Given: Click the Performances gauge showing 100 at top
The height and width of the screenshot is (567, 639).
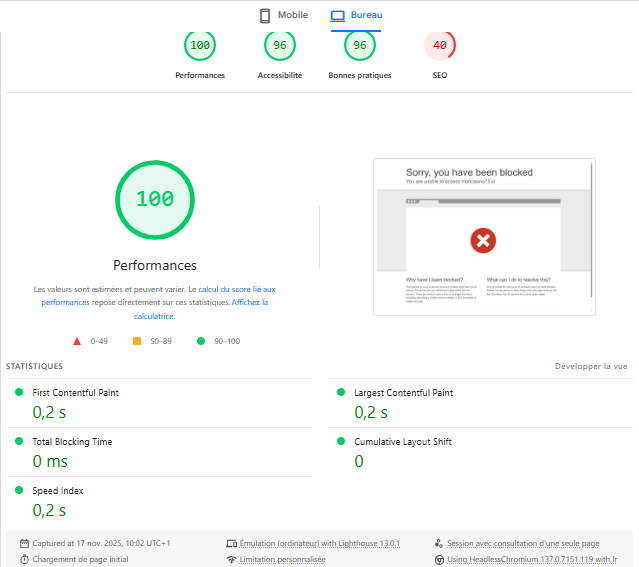Looking at the screenshot, I should tap(200, 45).
